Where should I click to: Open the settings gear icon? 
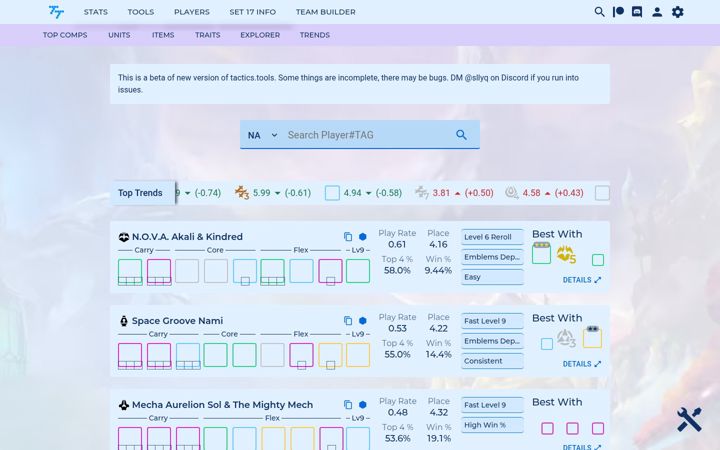pyautogui.click(x=678, y=12)
